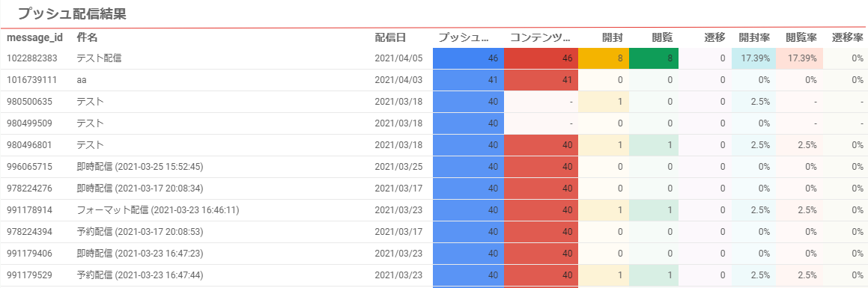Click message_id 996065715 cell
The image size is (868, 288).
[x=30, y=166]
